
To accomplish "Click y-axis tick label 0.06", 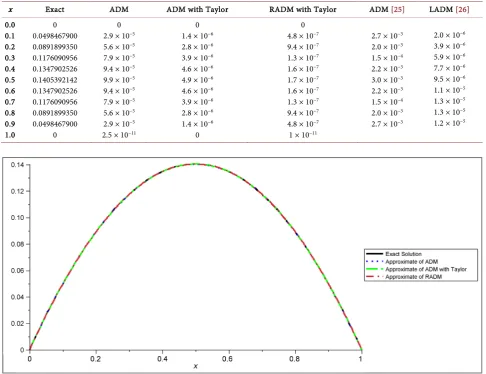I will point(17,271).
